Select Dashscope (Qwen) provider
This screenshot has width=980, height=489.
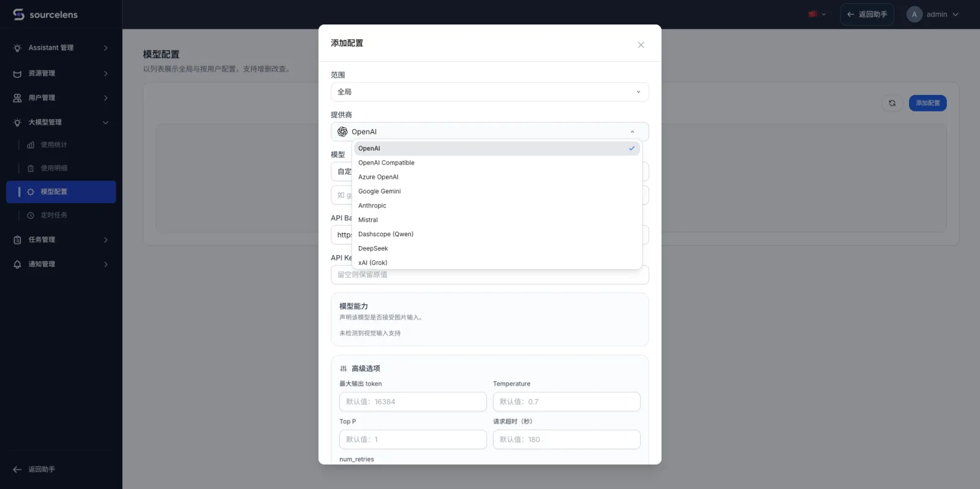tap(497, 234)
